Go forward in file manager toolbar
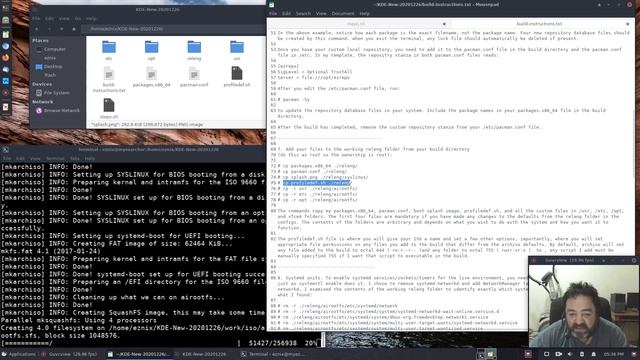The height and width of the screenshot is (360, 640). pyautogui.click(x=49, y=29)
